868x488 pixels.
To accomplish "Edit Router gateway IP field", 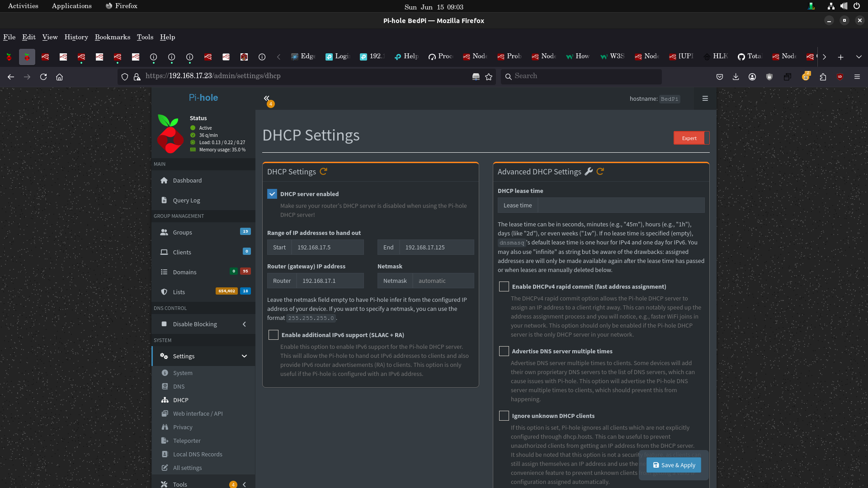I will 330,281.
